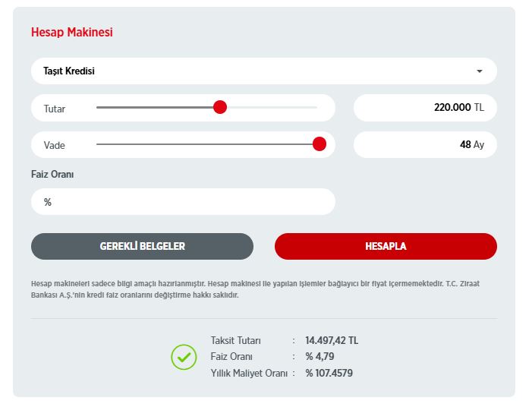Image resolution: width=532 pixels, height=407 pixels.
Task: Click the Faiz Oranı result value 4,79
Action: 320,357
